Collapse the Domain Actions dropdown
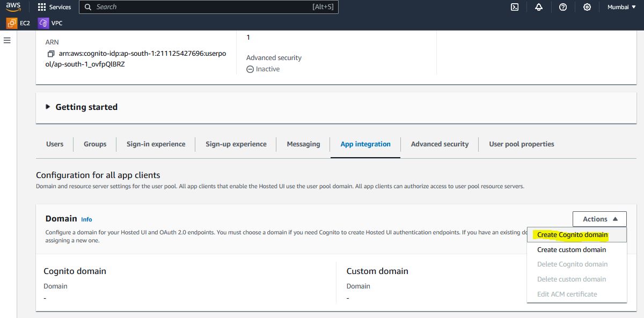Image resolution: width=644 pixels, height=318 pixels. coord(599,219)
